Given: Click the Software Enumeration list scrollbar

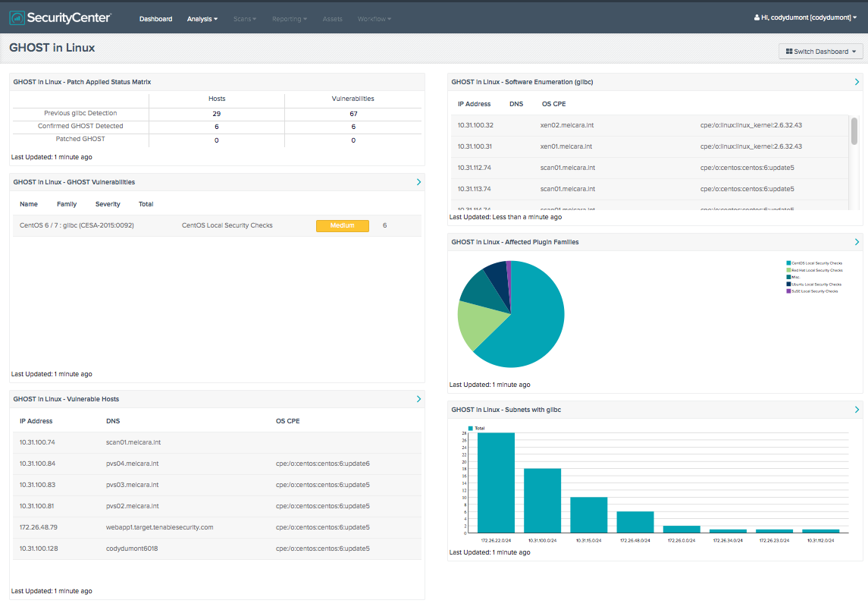Looking at the screenshot, I should [x=854, y=131].
